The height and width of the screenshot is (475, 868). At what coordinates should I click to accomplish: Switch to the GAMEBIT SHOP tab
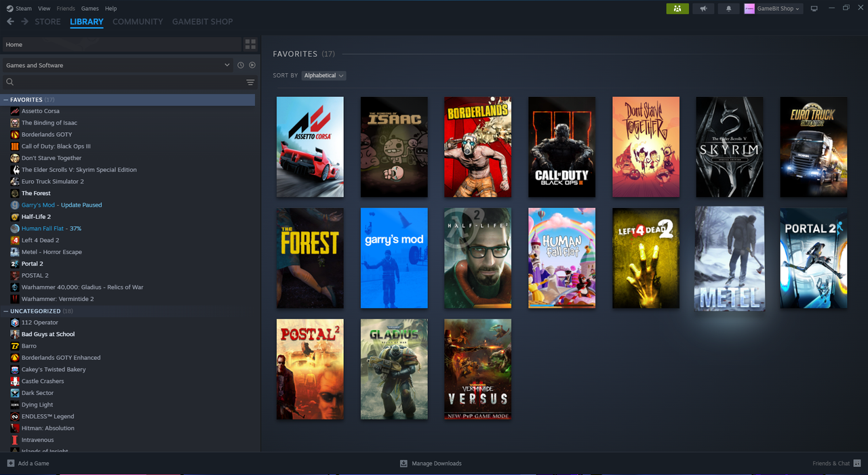pyautogui.click(x=202, y=22)
